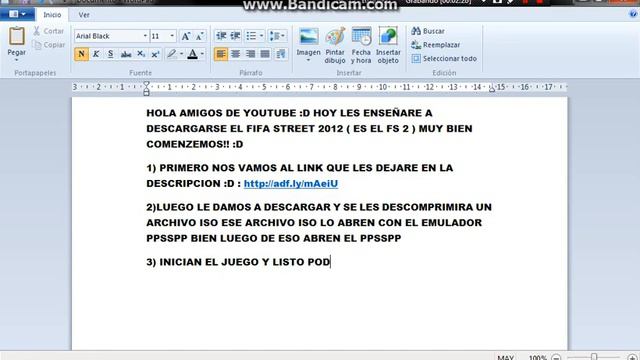Screen dimensions: 640x360
Task: Click the zoom out minus button
Action: (x=556, y=357)
